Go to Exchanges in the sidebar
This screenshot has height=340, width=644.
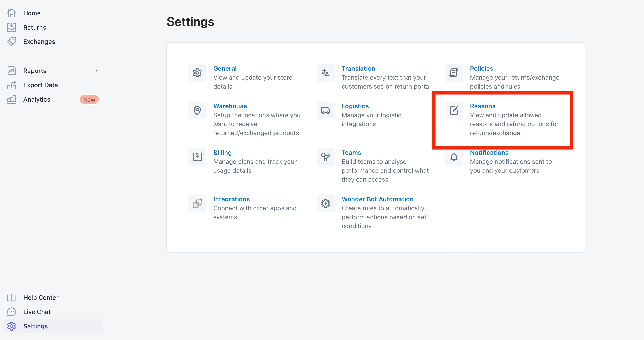click(x=39, y=42)
